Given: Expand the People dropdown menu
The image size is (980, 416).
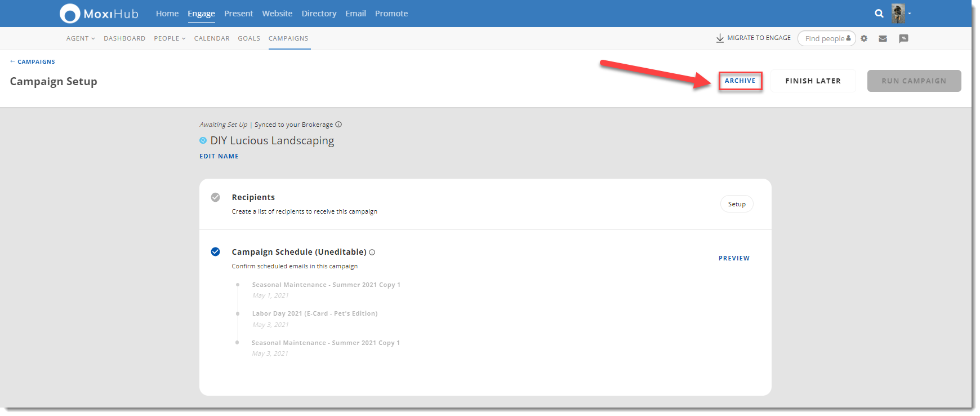Looking at the screenshot, I should pos(170,38).
